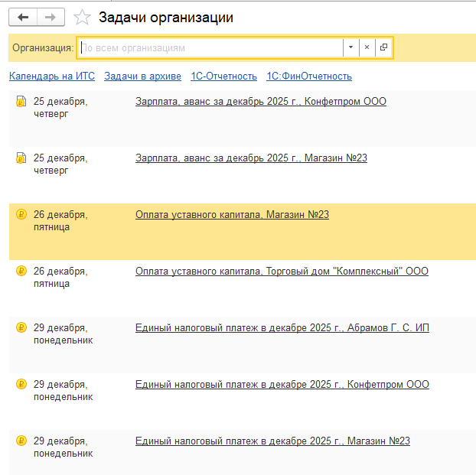Image resolution: width=476 pixels, height=475 pixels.
Task: Click document icon of Конфетпром salary task
Action: 21,102
